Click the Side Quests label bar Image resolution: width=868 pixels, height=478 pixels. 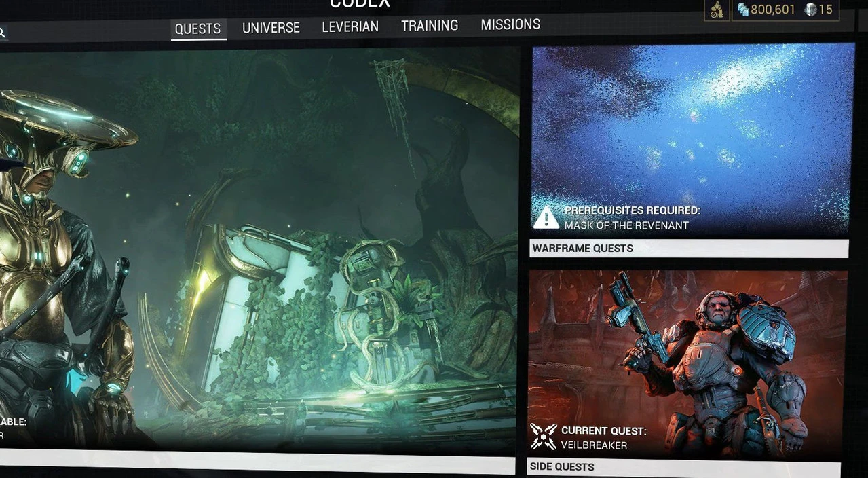(684, 467)
